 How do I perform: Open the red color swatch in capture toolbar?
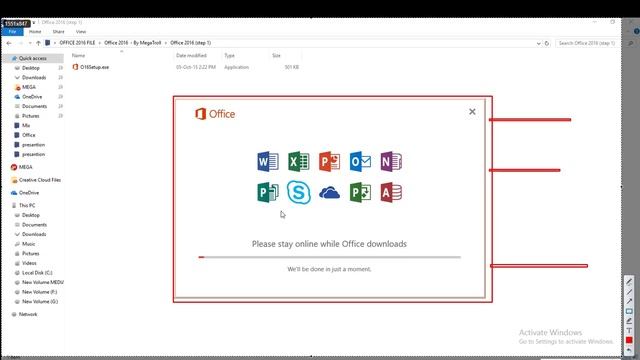coord(629,340)
